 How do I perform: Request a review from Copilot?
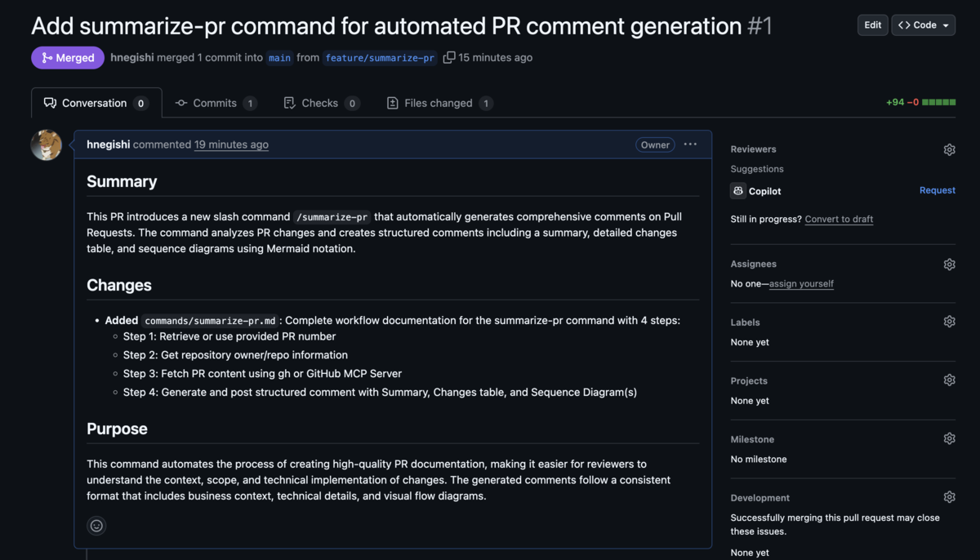tap(937, 190)
